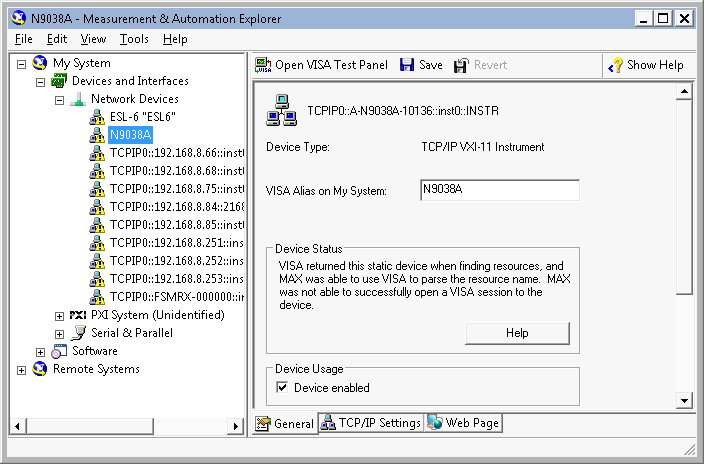Click the Revert disk icon
Viewport: 704px width, 464px height.
tap(461, 65)
